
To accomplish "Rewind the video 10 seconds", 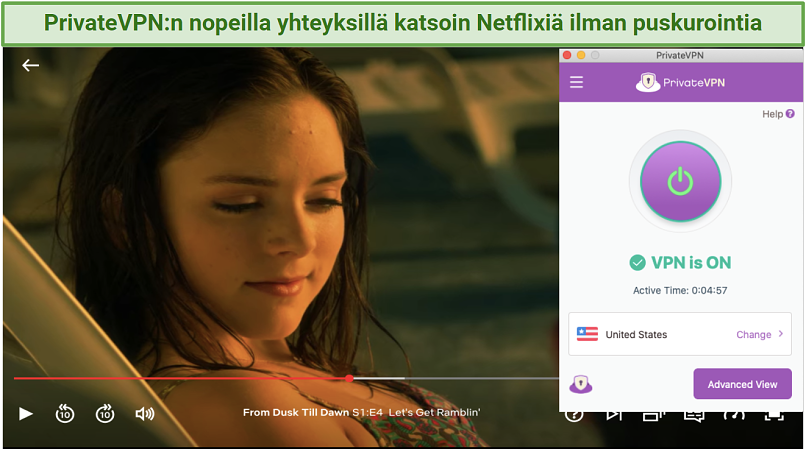I will coord(65,414).
